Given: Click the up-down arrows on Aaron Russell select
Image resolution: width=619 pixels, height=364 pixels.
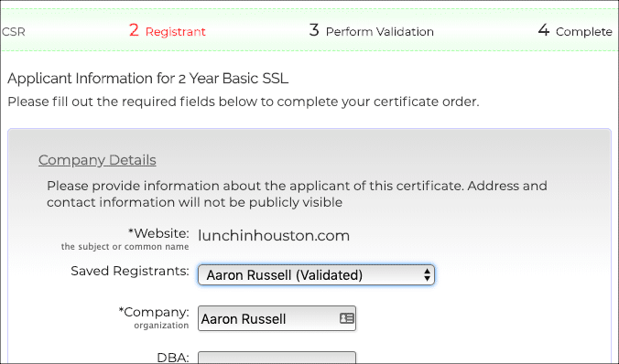Looking at the screenshot, I should 427,275.
